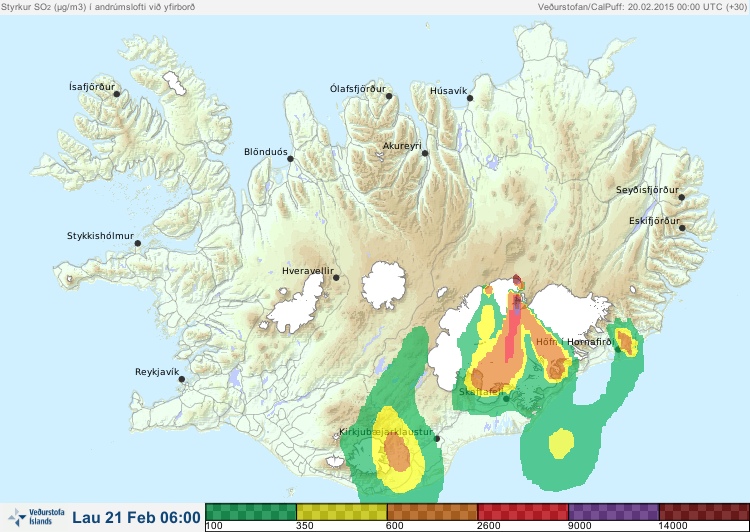Click the Ólafsfjörður city marker dot

[389, 96]
